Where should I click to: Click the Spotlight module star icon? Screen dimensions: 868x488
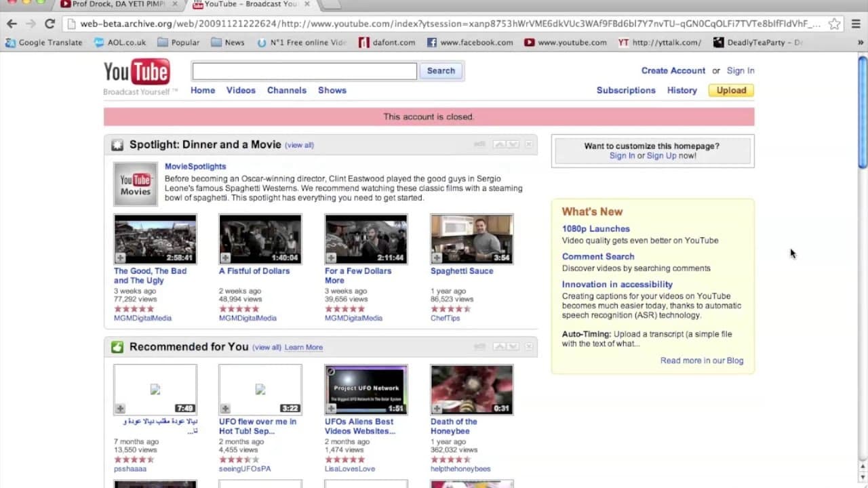pos(117,144)
